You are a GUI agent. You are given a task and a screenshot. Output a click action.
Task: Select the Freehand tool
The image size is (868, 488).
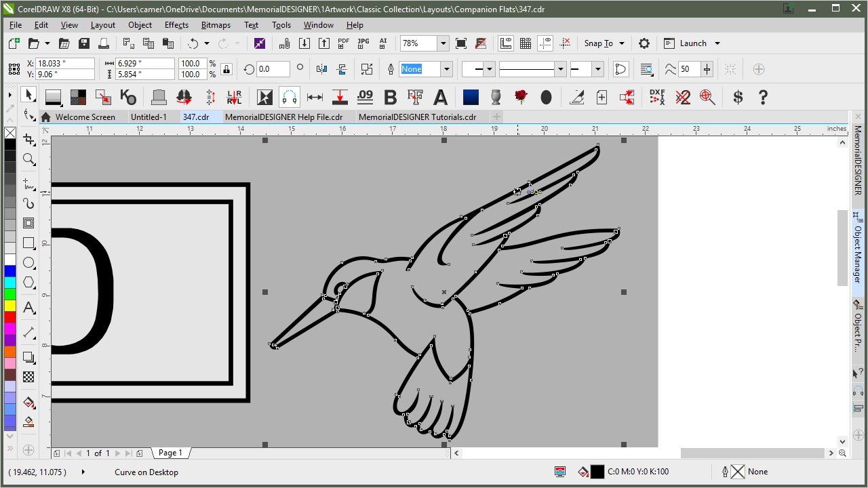[x=28, y=184]
